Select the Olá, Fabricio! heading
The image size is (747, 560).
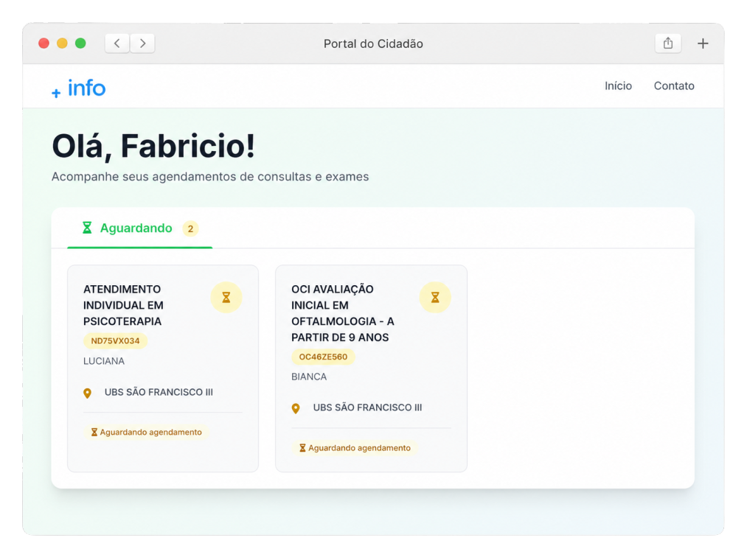[x=153, y=146]
